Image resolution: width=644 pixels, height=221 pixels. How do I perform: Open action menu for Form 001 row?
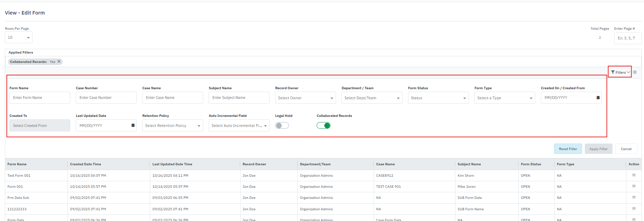click(634, 186)
